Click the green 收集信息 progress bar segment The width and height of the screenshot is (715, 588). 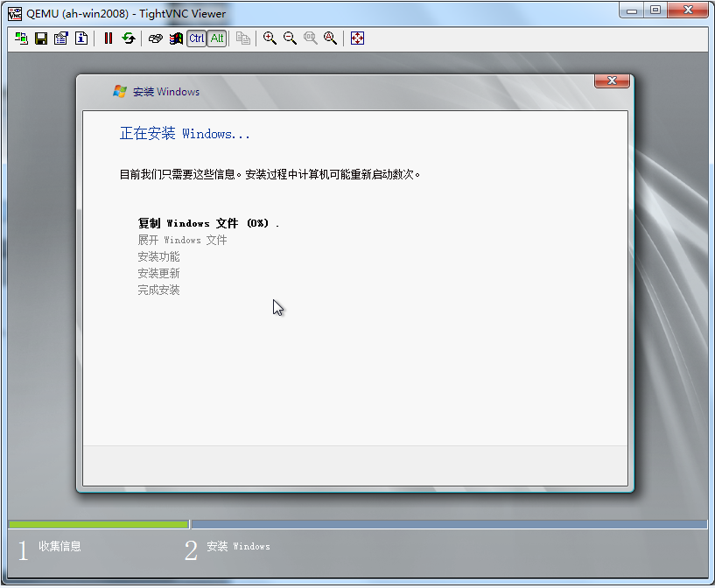tap(98, 524)
